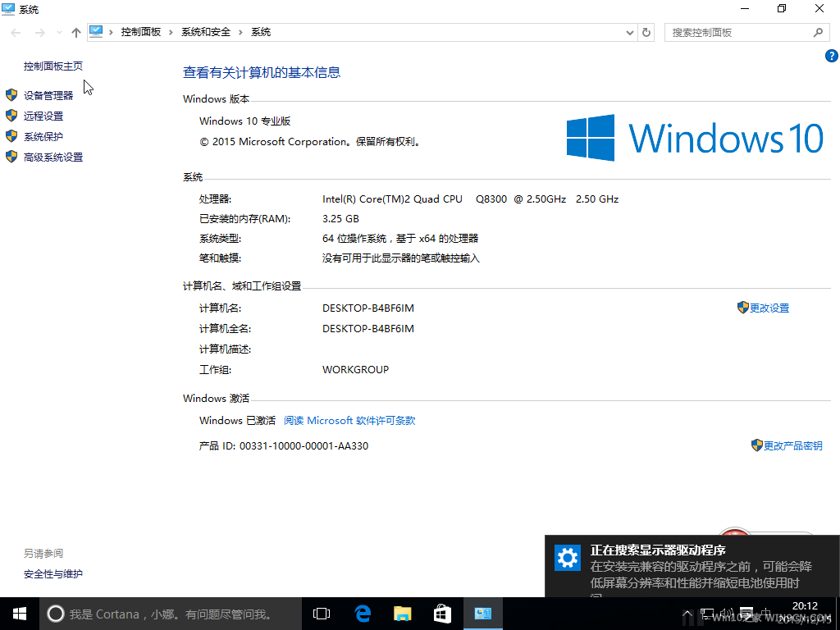The height and width of the screenshot is (630, 840).
Task: Show hidden tray icons with the up chevron
Action: click(687, 613)
